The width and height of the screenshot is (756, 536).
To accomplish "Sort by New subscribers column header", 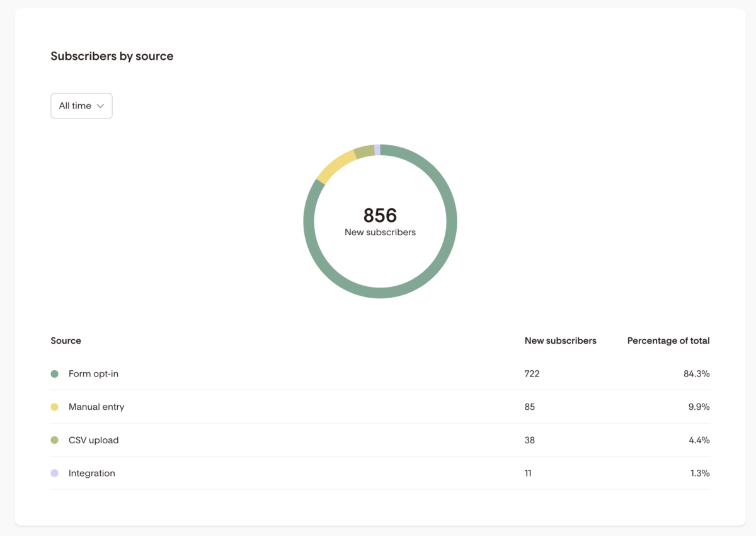I will (x=560, y=341).
